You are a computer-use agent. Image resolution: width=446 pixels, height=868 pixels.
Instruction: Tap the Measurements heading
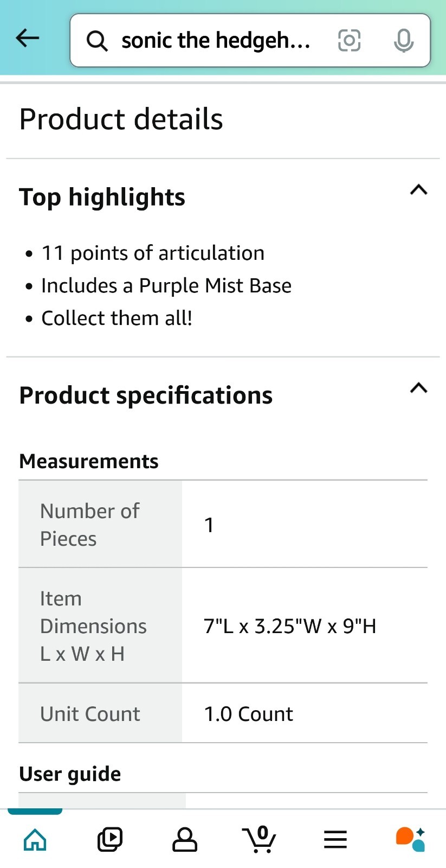(89, 461)
